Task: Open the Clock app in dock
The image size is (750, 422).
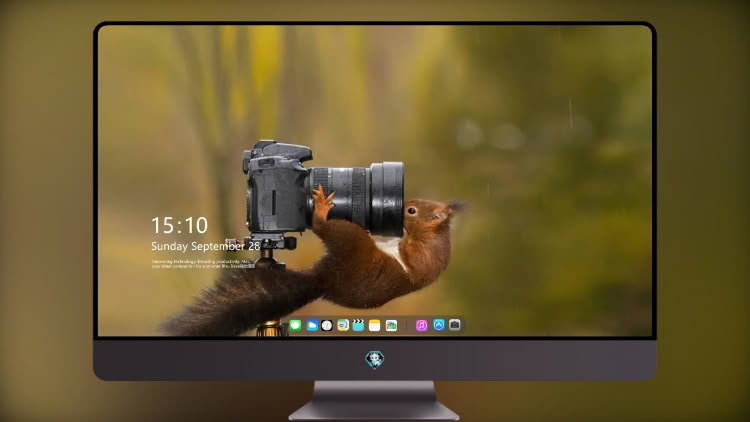Action: (327, 325)
